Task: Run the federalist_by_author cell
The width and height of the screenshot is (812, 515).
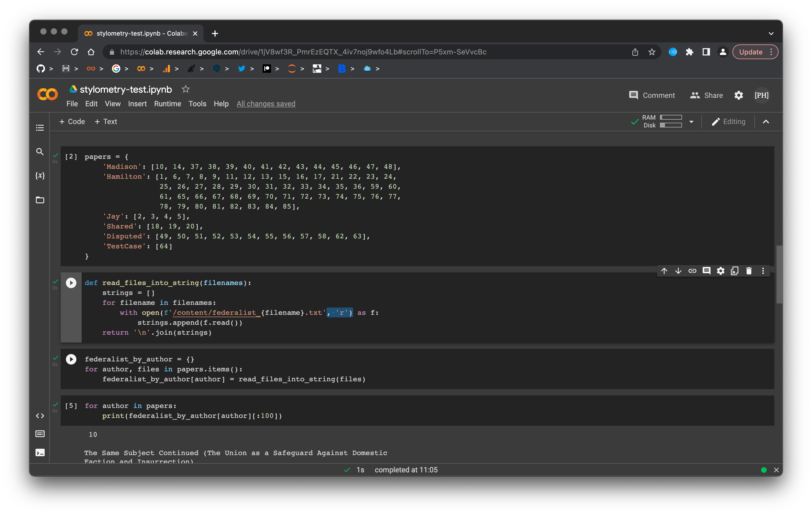Action: tap(71, 359)
